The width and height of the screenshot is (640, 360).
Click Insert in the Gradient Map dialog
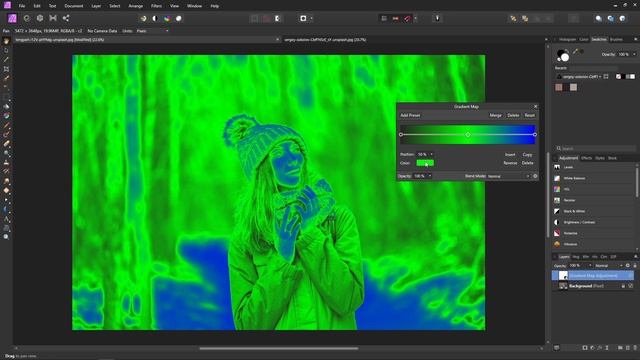coord(510,155)
